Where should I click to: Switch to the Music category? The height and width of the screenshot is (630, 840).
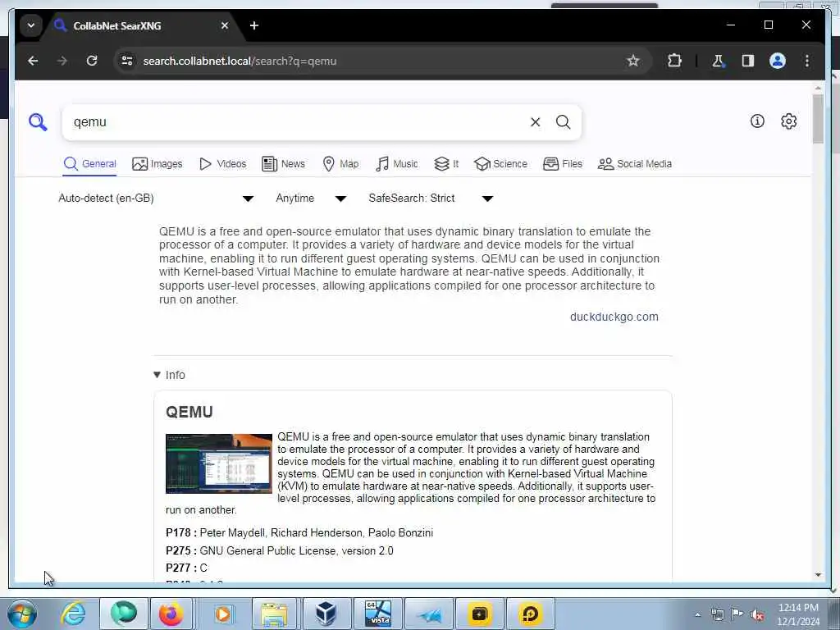[396, 164]
